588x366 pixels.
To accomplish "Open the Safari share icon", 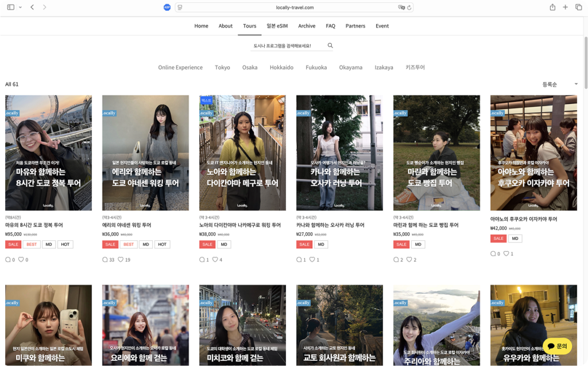I will [x=552, y=7].
